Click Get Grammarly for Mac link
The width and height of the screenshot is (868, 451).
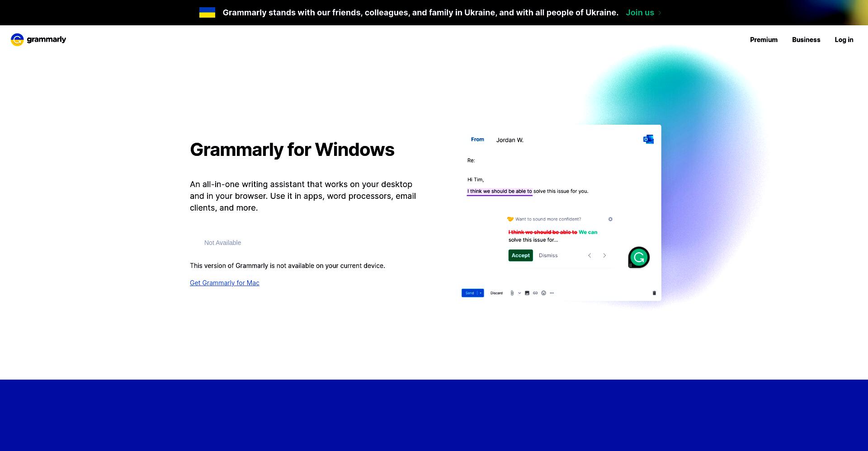point(225,283)
